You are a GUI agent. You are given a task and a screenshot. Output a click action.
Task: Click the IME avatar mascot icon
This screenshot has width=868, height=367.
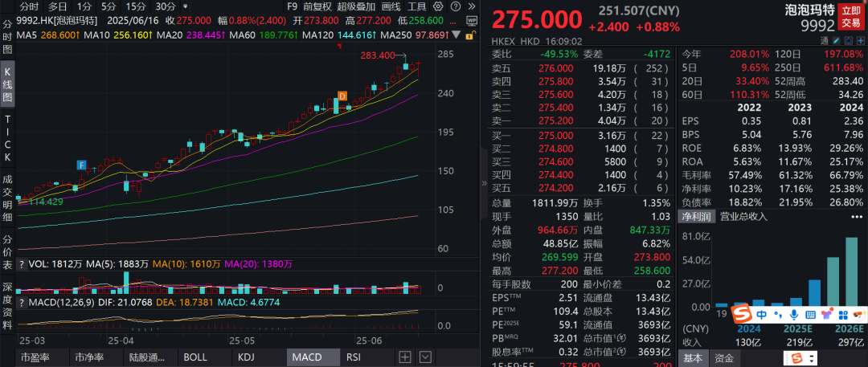pos(858,315)
